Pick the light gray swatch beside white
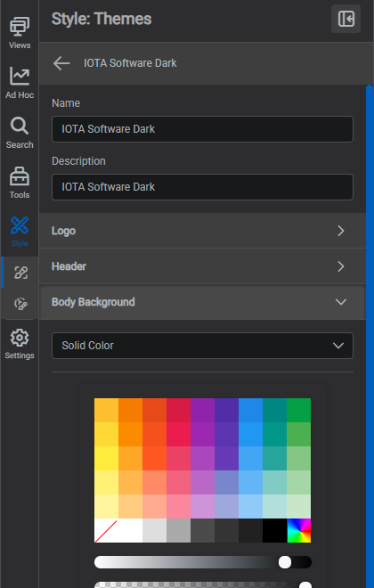Image resolution: width=374 pixels, height=588 pixels. (x=154, y=531)
